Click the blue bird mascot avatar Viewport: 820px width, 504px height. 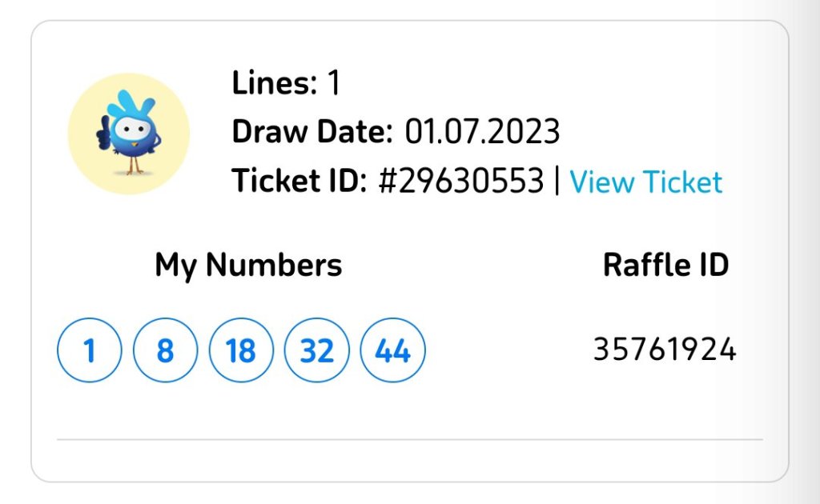129,134
